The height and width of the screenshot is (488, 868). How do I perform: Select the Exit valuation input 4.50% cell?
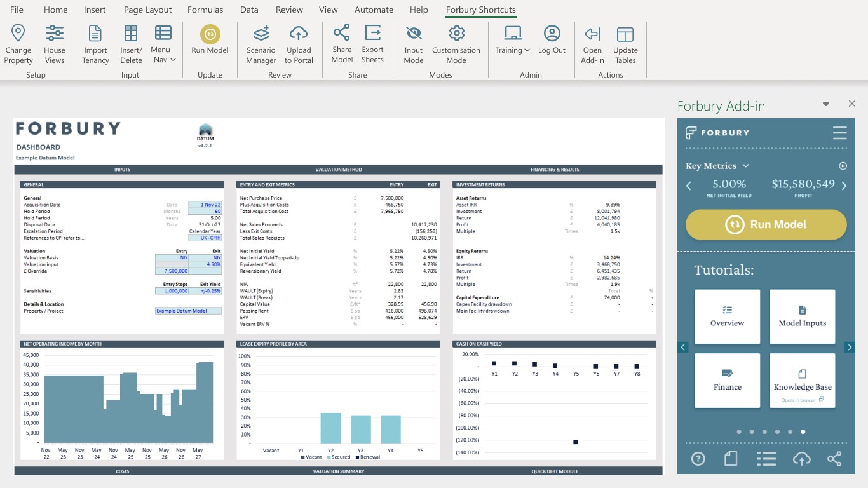point(205,264)
